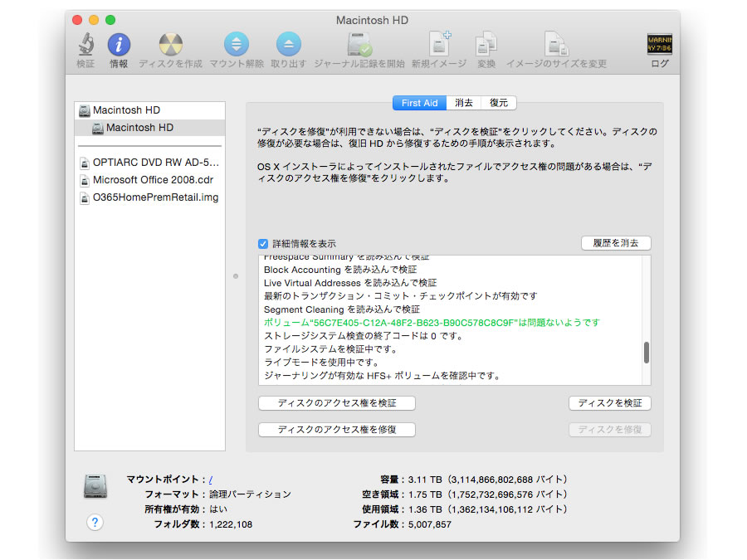Select Microsoft Office 2008.cdr image
Image resolution: width=747 pixels, height=560 pixels.
(x=150, y=180)
